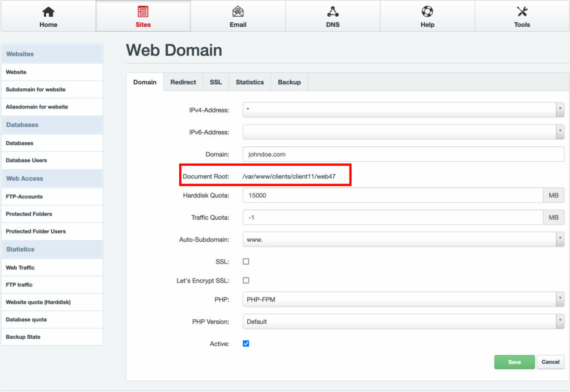Disable the Active checkbox

pyautogui.click(x=245, y=344)
